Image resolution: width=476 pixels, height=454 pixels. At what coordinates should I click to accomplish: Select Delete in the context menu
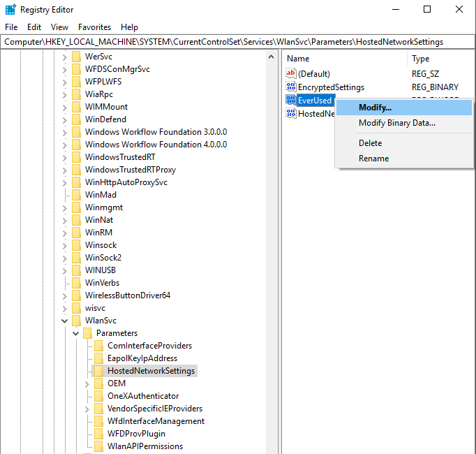click(x=404, y=142)
